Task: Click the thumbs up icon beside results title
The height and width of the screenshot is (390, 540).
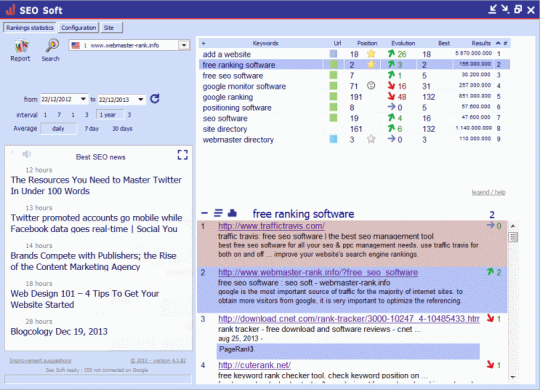Action: (232, 213)
